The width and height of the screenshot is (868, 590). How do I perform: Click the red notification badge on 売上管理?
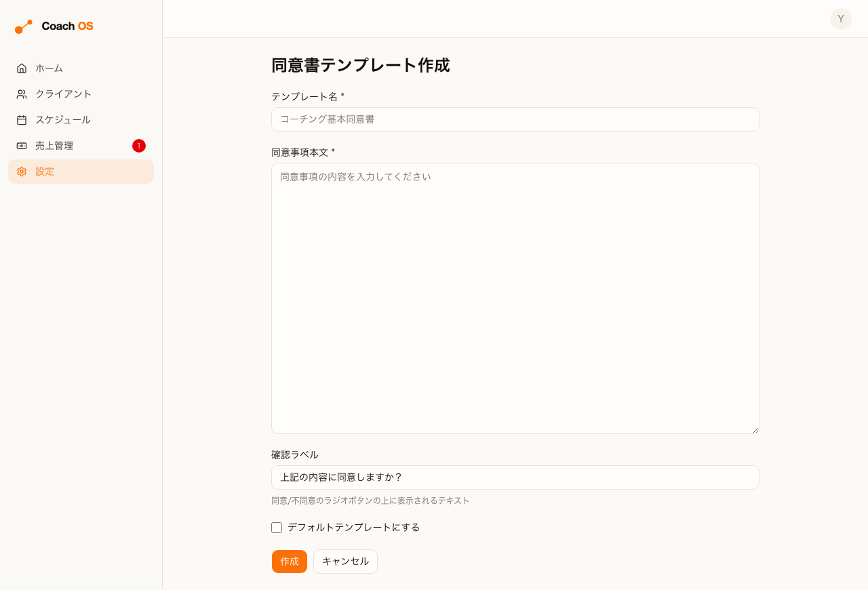click(139, 146)
